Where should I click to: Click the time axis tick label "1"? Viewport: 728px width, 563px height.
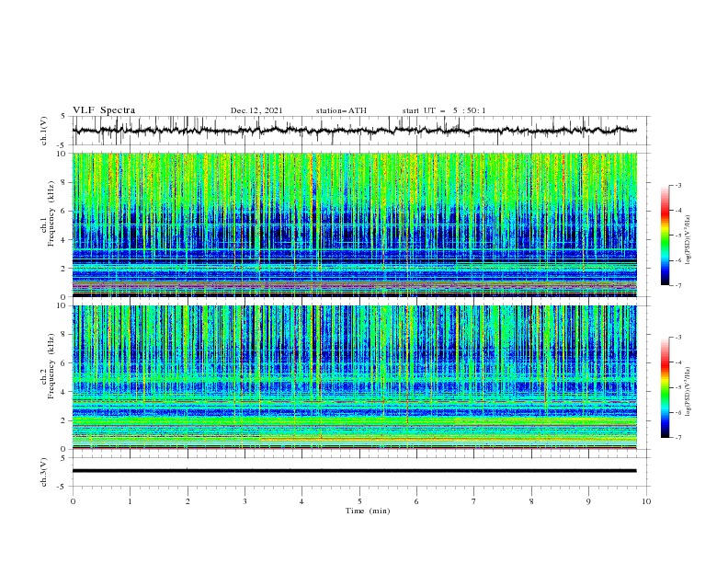tap(130, 501)
